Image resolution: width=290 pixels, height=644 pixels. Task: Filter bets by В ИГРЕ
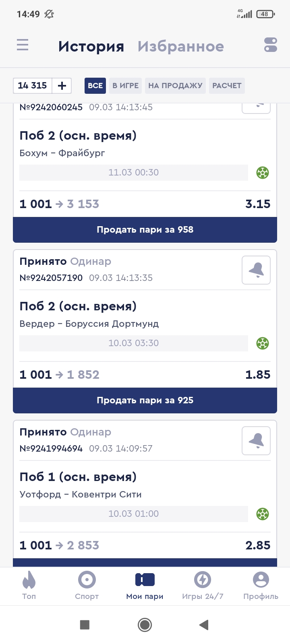[x=125, y=86]
